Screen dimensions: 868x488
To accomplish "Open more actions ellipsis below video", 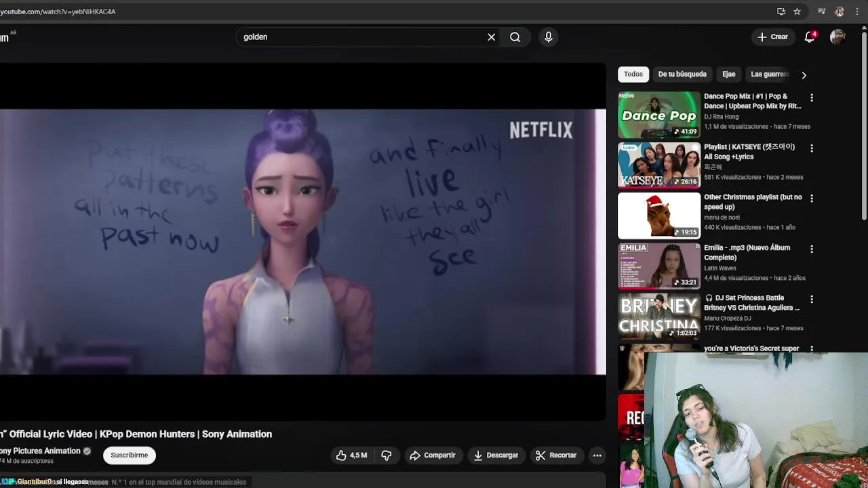I will (597, 455).
